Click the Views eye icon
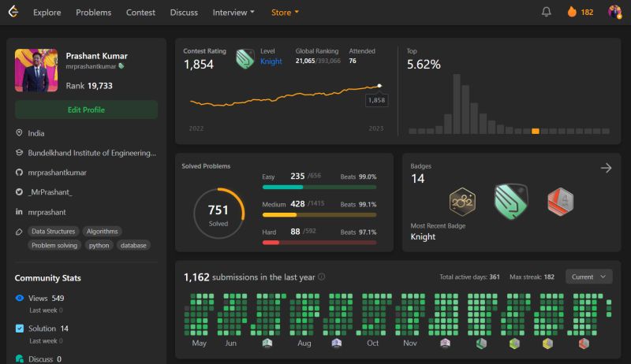The width and height of the screenshot is (631, 364). (19, 298)
